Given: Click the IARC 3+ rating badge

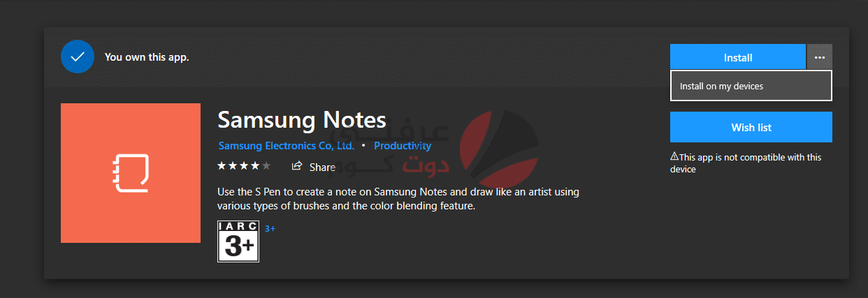Looking at the screenshot, I should point(238,241).
